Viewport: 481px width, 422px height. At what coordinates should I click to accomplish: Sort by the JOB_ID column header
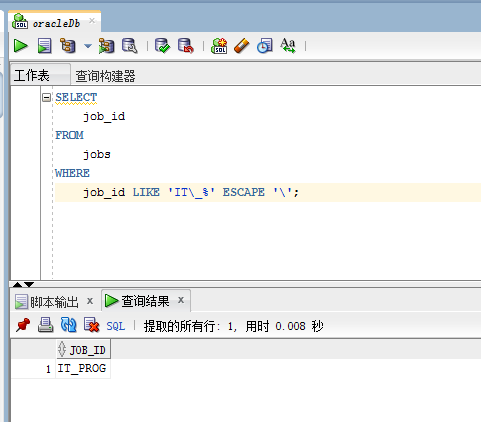(83, 350)
